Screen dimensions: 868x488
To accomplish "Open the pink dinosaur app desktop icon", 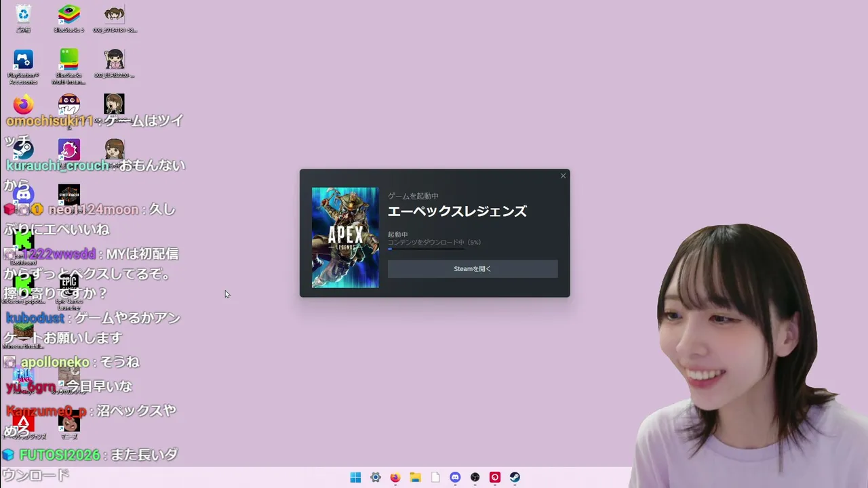I will click(68, 150).
